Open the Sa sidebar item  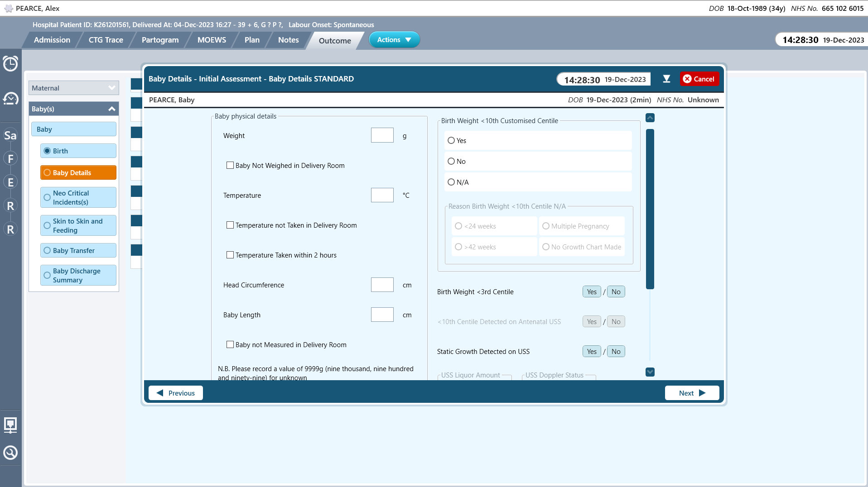point(10,135)
